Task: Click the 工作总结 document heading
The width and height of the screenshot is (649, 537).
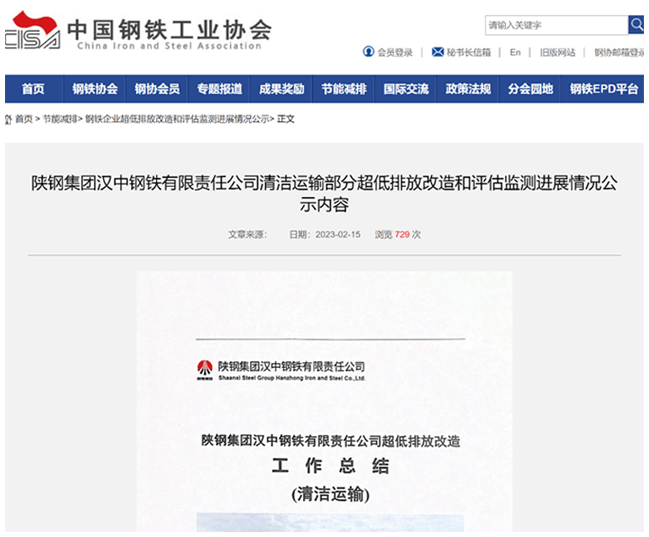Action: (x=330, y=466)
